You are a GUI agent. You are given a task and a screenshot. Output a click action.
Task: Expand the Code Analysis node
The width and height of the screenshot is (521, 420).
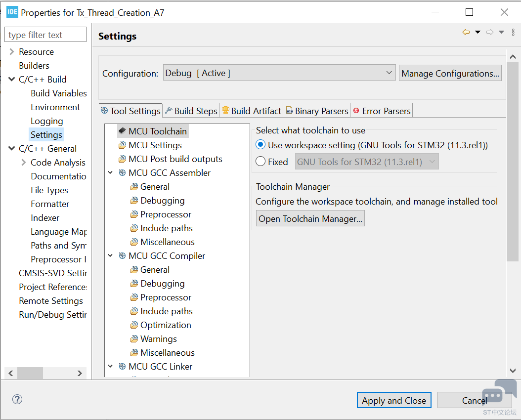tap(24, 163)
